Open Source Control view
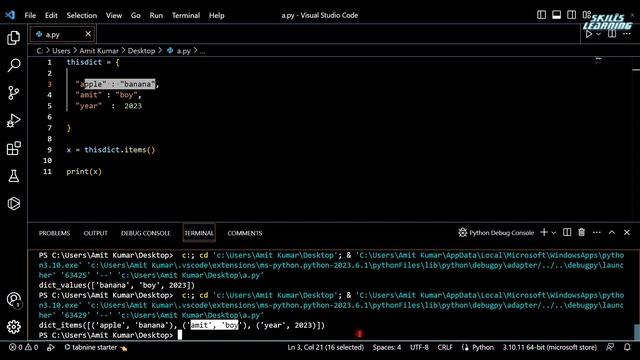The image size is (640, 360). pyautogui.click(x=13, y=93)
